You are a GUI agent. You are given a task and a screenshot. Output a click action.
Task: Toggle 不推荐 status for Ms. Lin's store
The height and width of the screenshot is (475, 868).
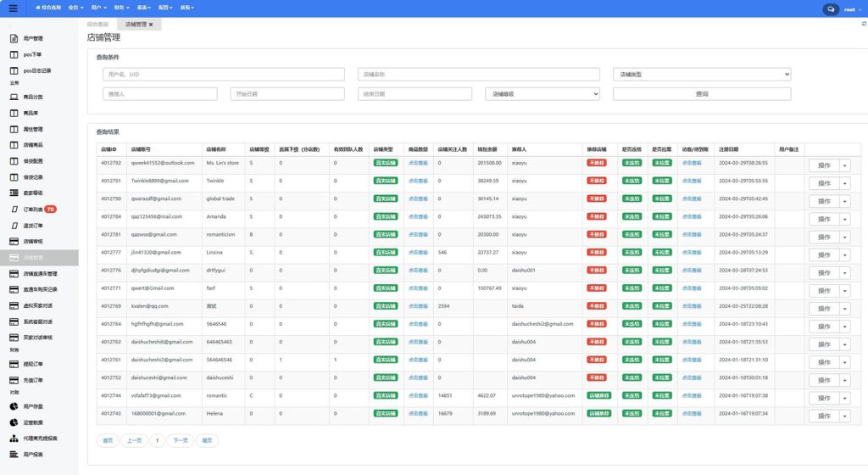[597, 163]
